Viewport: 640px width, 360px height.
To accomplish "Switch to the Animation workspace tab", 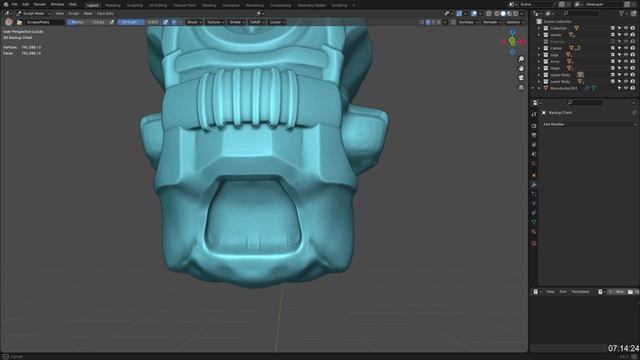I will pyautogui.click(x=231, y=5).
